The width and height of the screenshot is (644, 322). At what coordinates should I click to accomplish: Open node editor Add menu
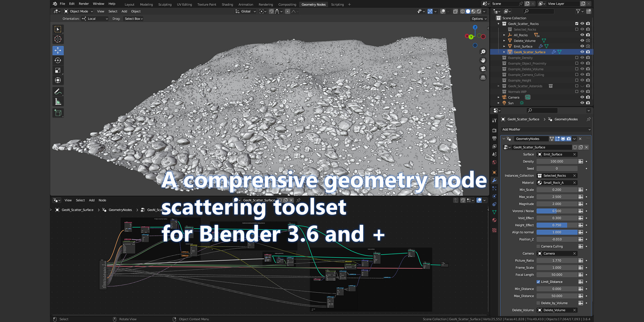pyautogui.click(x=92, y=200)
